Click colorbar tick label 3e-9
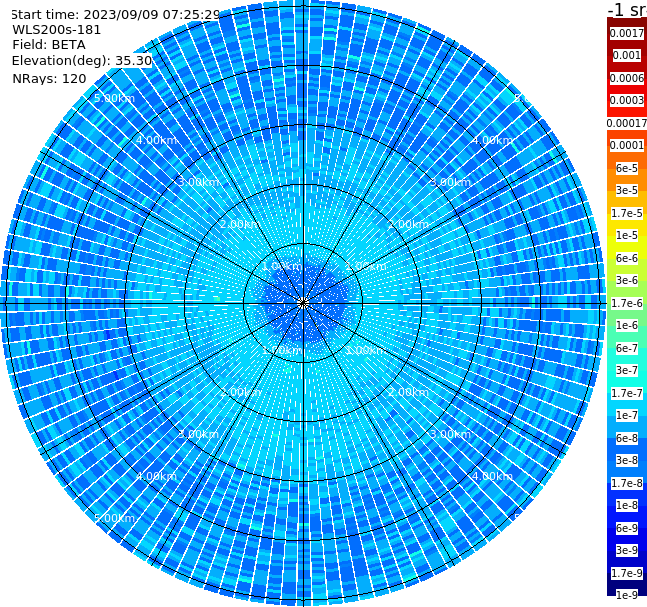The height and width of the screenshot is (607, 647). [x=627, y=550]
